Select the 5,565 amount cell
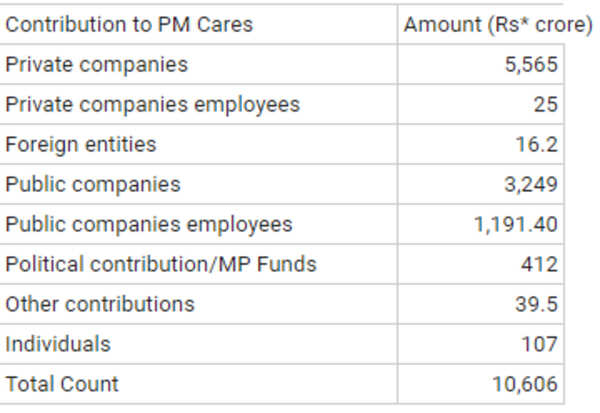Image resolution: width=600 pixels, height=413 pixels. pyautogui.click(x=531, y=65)
